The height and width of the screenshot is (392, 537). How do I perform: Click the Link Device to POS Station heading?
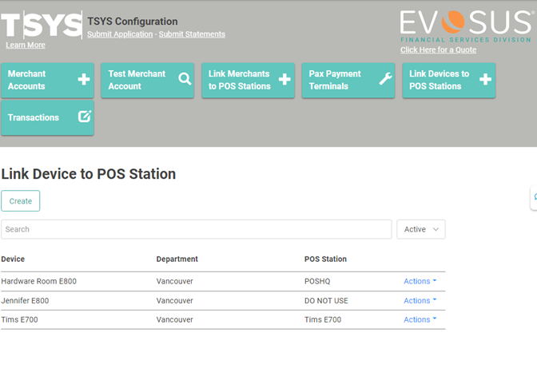pos(89,174)
